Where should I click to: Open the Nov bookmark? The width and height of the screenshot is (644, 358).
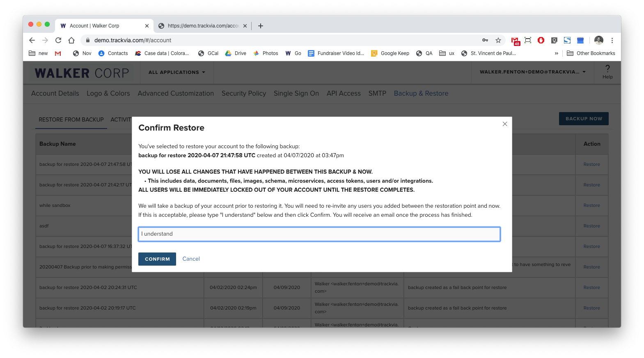(82, 53)
